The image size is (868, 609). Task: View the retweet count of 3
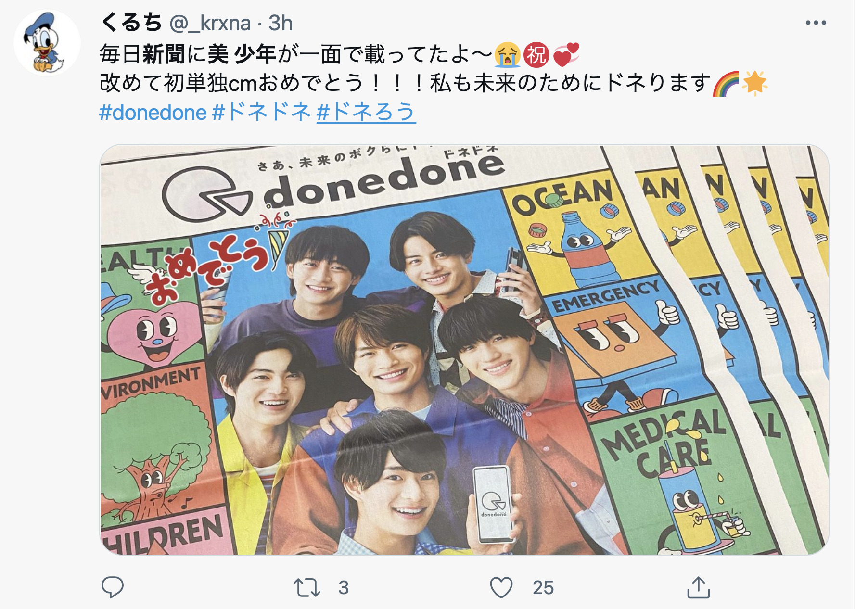pyautogui.click(x=343, y=588)
